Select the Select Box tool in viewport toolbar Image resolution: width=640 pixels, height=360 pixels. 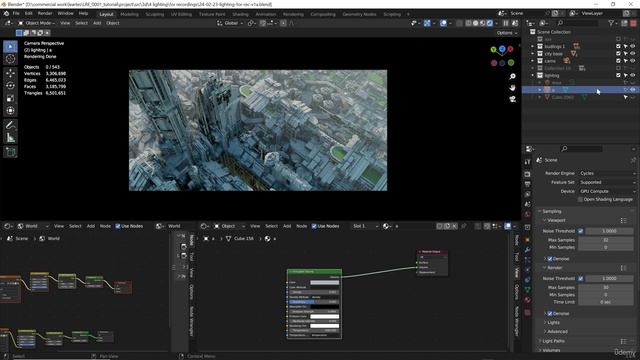tap(10, 47)
